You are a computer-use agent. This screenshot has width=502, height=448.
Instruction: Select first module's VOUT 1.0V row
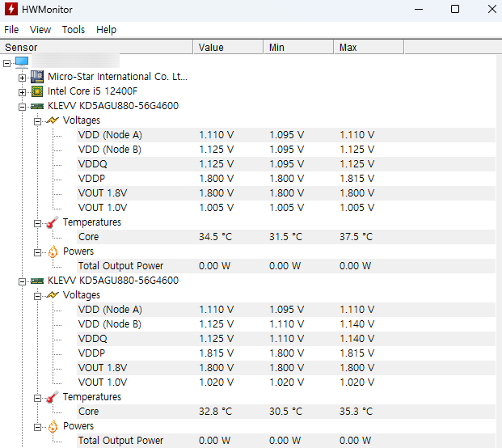[x=286, y=208]
